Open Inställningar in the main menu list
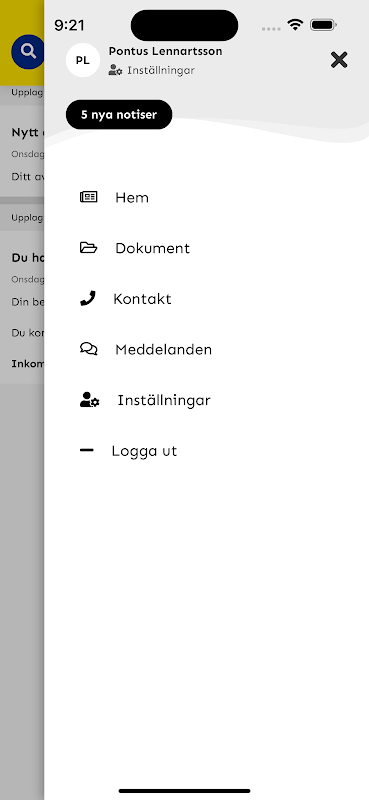 (164, 401)
